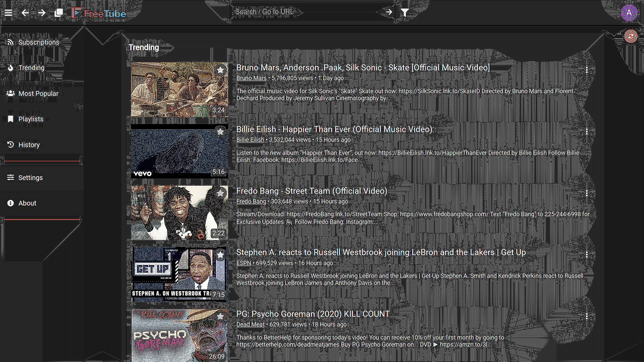Image resolution: width=644 pixels, height=362 pixels.
Task: Visit the Billie Eilish channel
Action: [x=250, y=140]
